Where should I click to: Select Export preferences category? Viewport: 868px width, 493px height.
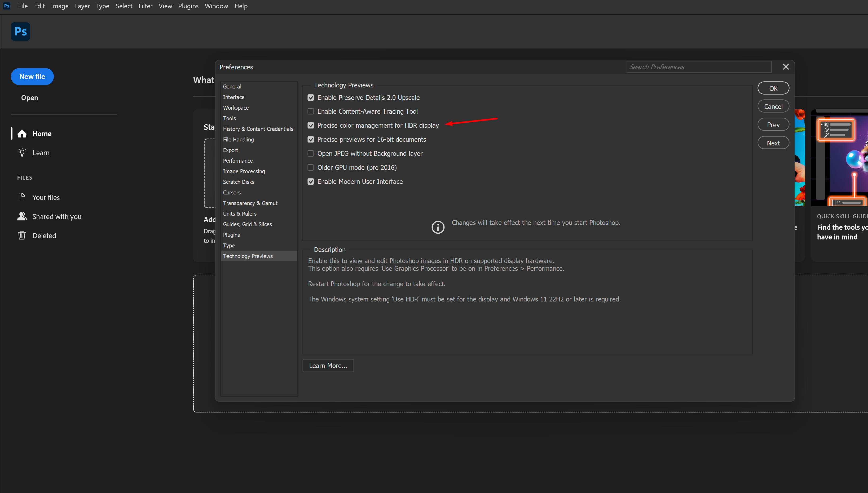259,150
